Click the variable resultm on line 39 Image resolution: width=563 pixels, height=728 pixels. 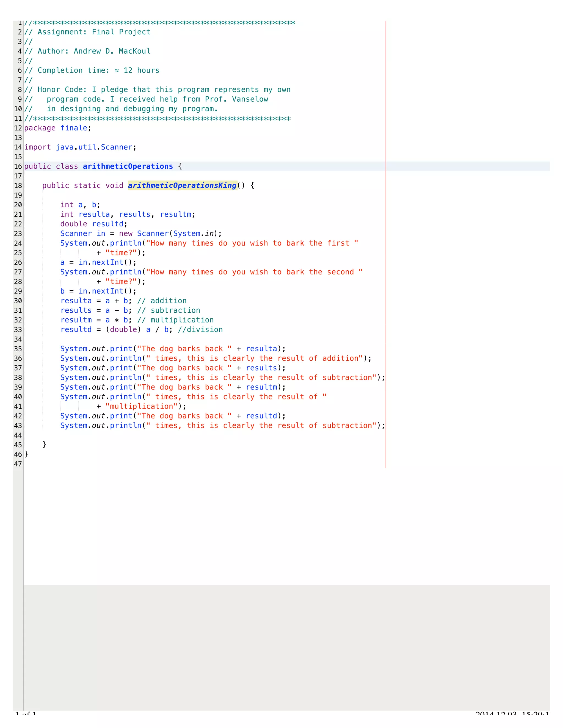pos(261,387)
